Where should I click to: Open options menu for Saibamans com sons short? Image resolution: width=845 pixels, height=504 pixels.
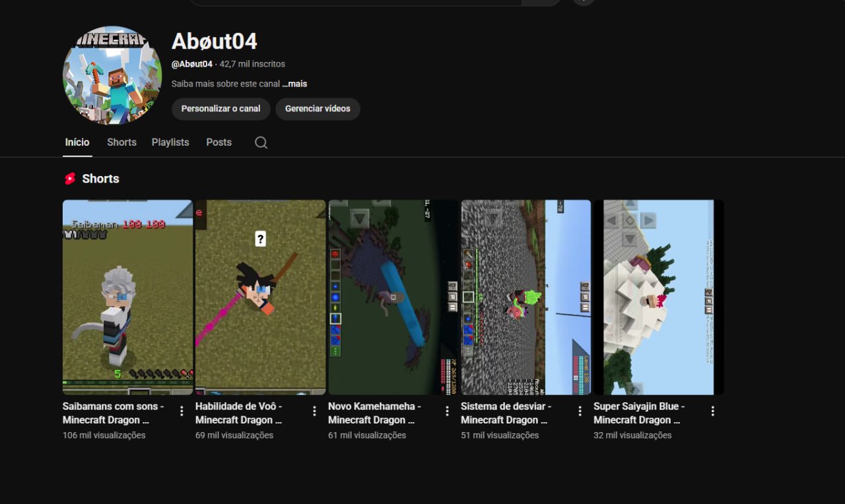pos(182,411)
